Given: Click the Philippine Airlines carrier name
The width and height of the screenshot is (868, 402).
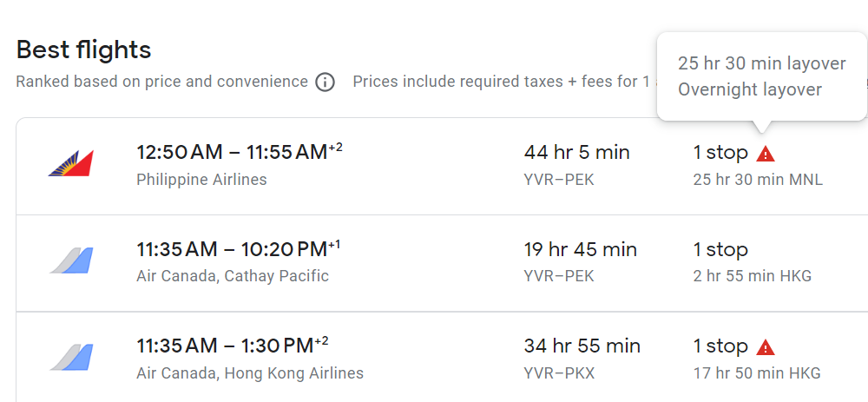Looking at the screenshot, I should tap(201, 180).
